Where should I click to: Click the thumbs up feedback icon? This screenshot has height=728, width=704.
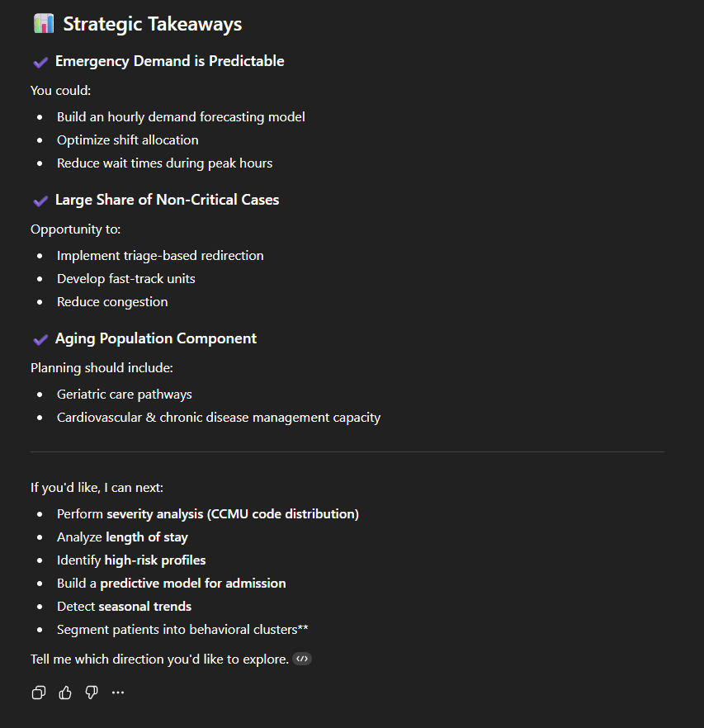click(65, 693)
